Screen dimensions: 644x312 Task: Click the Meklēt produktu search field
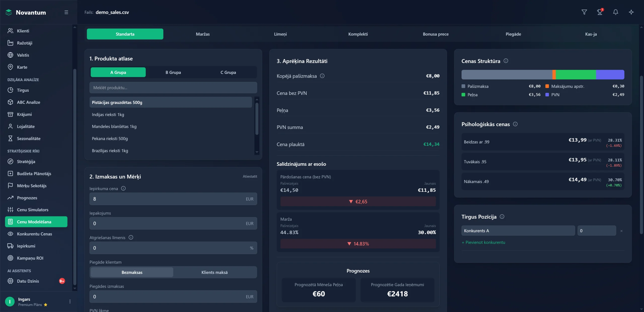tap(173, 88)
